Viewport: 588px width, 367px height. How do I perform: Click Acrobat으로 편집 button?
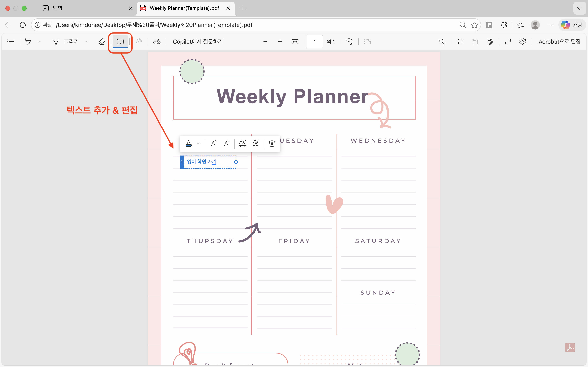[x=559, y=42]
